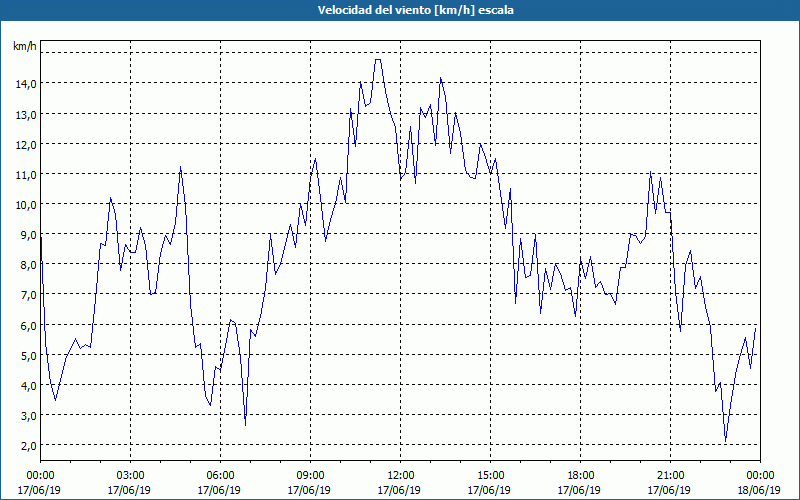Select the 9,0 y-axis label
800x500 pixels.
pos(28,235)
